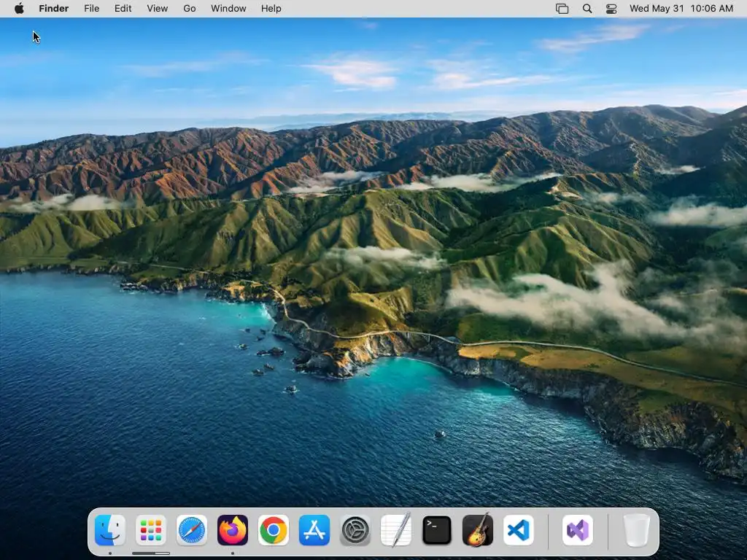Viewport: 747px width, 560px height.
Task: Open the Apple menu
Action: 19,9
